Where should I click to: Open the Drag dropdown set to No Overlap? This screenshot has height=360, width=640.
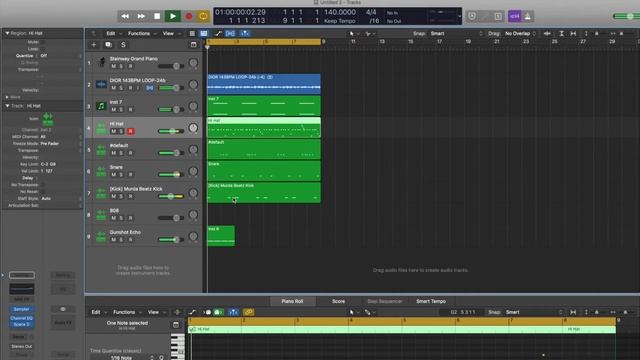click(520, 33)
